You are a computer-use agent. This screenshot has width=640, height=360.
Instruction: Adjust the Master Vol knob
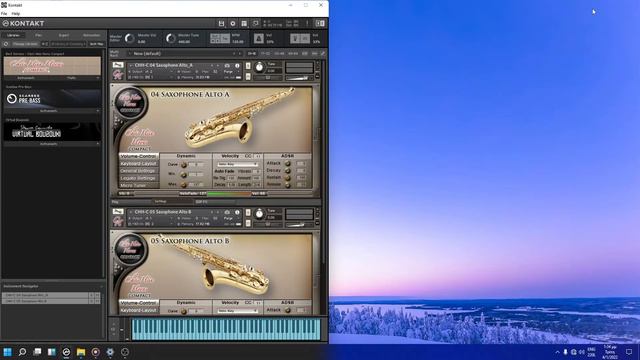[x=130, y=39]
